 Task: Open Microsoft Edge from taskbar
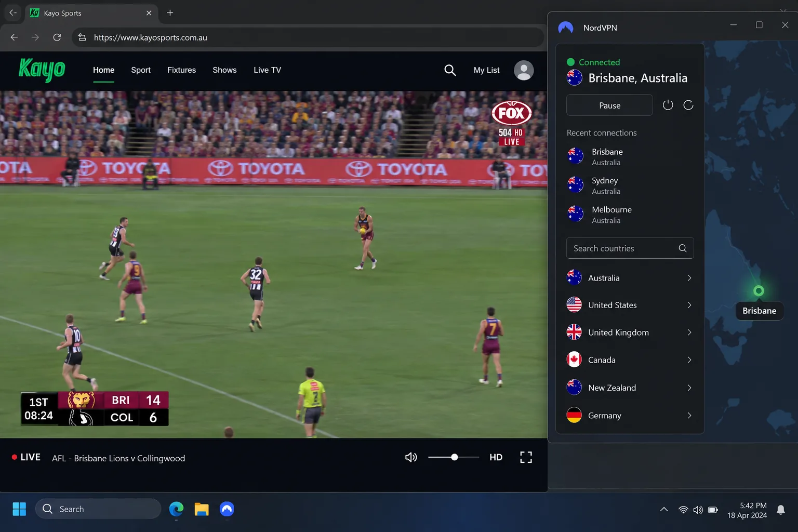tap(176, 509)
